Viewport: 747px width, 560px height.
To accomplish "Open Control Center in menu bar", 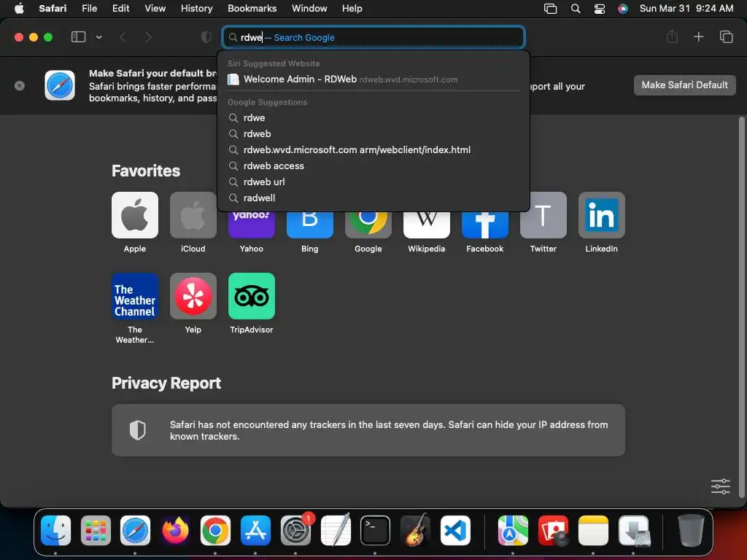I will point(600,8).
